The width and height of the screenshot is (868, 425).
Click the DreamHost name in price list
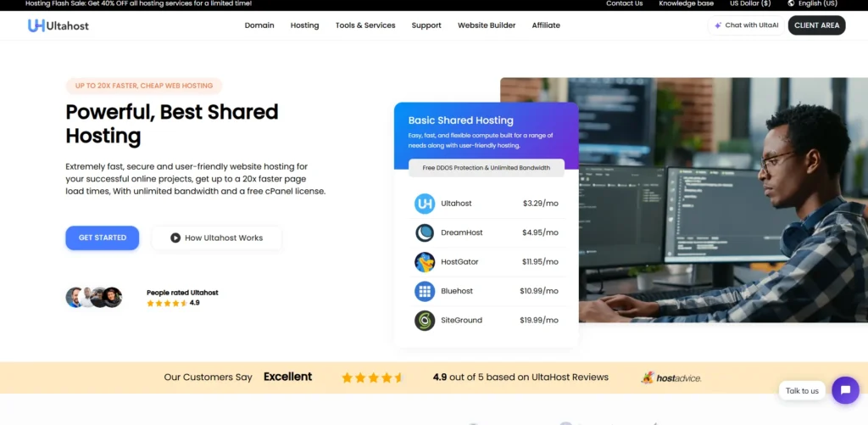click(462, 232)
